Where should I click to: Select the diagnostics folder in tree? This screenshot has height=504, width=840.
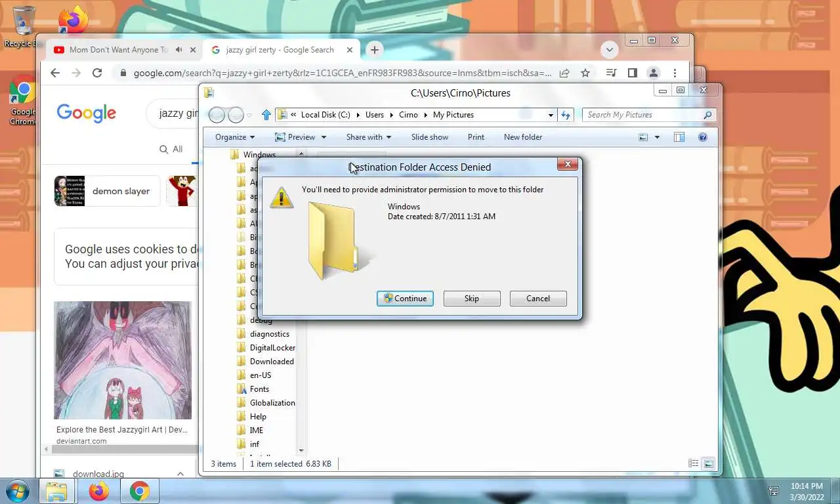tap(269, 334)
